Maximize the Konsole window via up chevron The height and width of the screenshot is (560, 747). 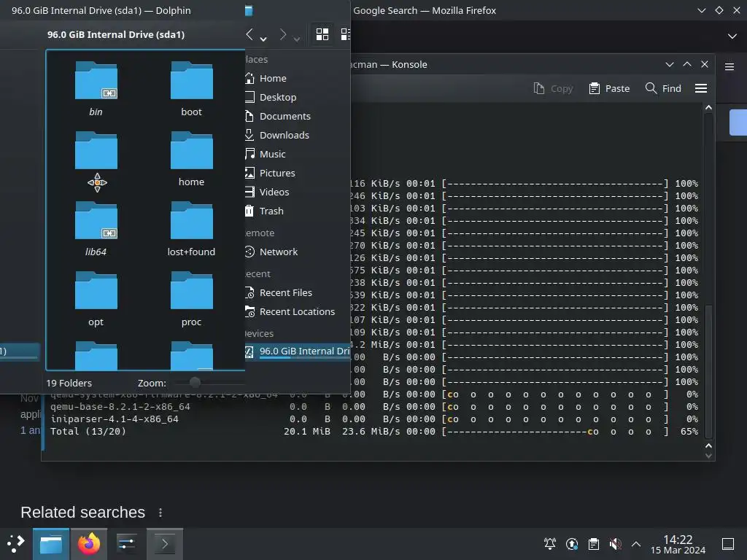click(687, 64)
